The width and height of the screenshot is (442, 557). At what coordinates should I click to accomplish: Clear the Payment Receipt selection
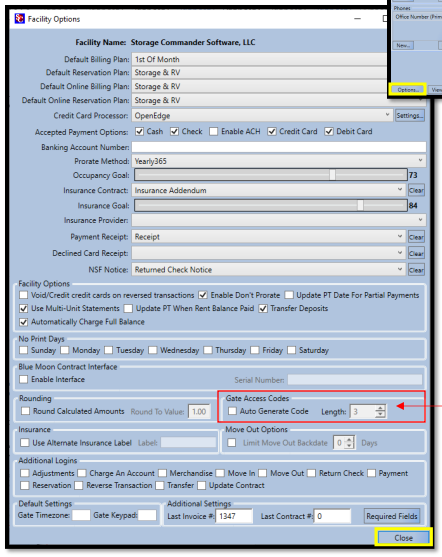[416, 237]
